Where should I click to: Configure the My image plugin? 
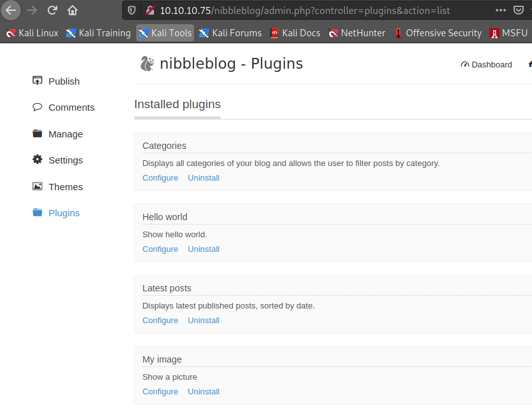tap(160, 392)
